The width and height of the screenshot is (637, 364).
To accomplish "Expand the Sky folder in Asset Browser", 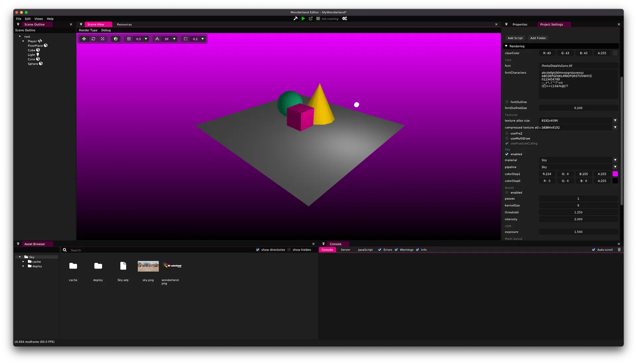I will pyautogui.click(x=20, y=256).
